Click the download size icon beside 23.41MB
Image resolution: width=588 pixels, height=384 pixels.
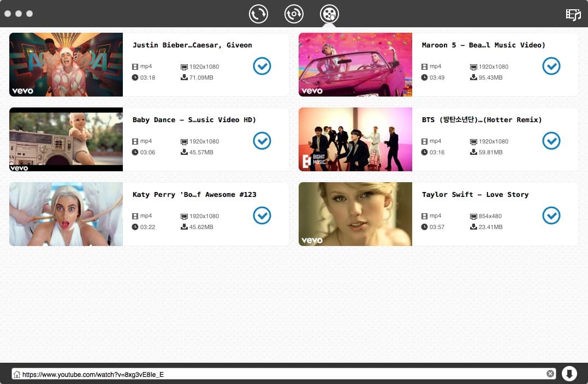(x=474, y=227)
